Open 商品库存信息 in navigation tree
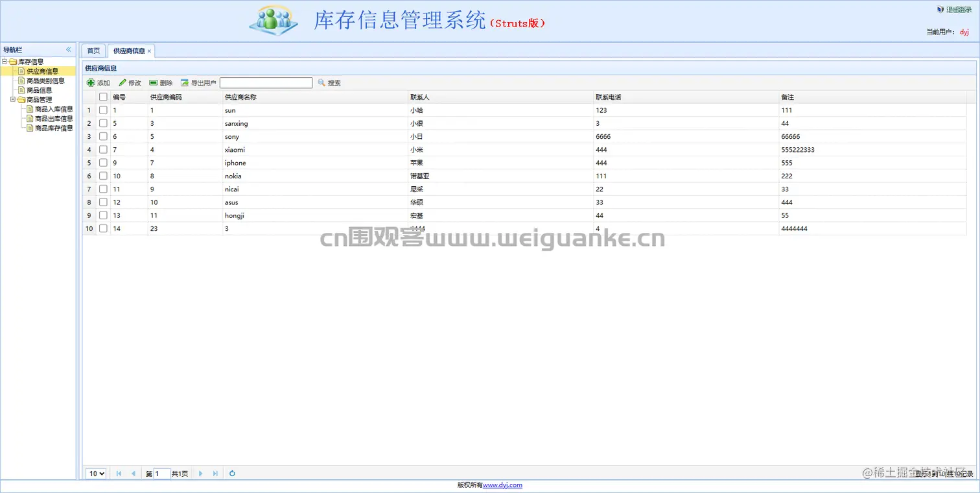The image size is (980, 493). point(54,128)
